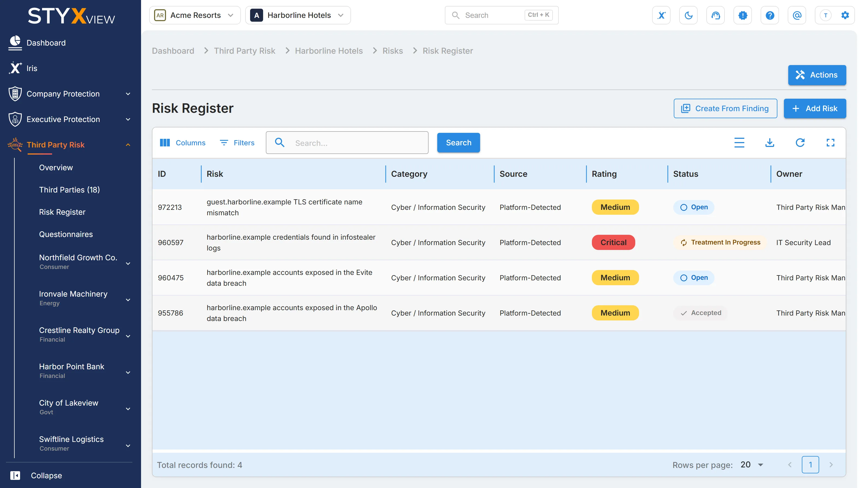
Task: Open settings gear icon
Action: (x=845, y=15)
